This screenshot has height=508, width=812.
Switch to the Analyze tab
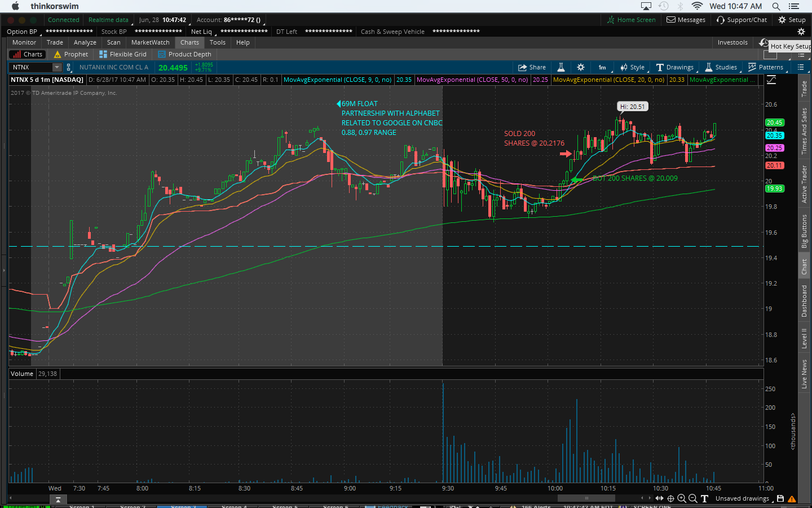(x=85, y=42)
